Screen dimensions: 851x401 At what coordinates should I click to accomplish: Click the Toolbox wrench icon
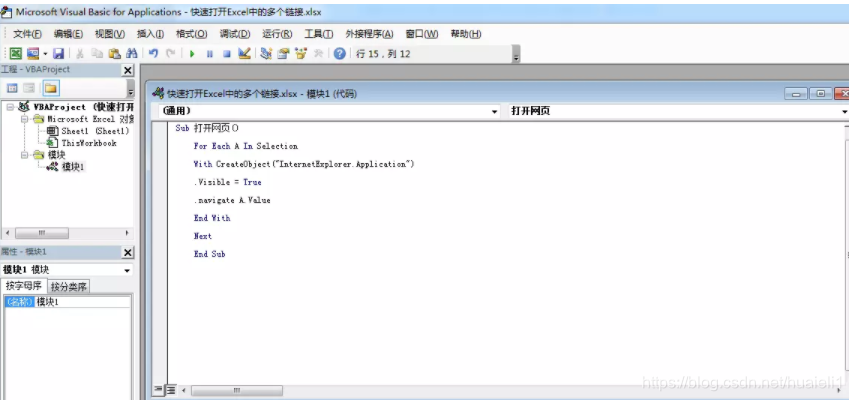point(318,53)
